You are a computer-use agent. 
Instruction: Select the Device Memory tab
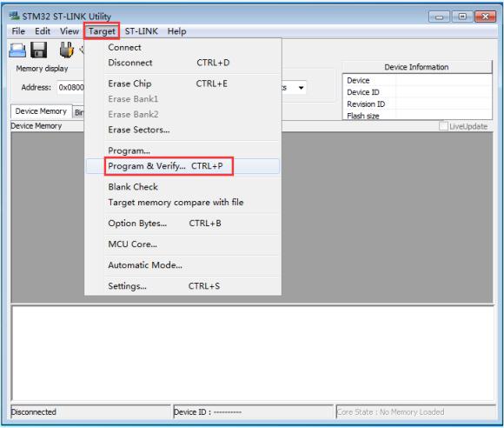point(41,111)
